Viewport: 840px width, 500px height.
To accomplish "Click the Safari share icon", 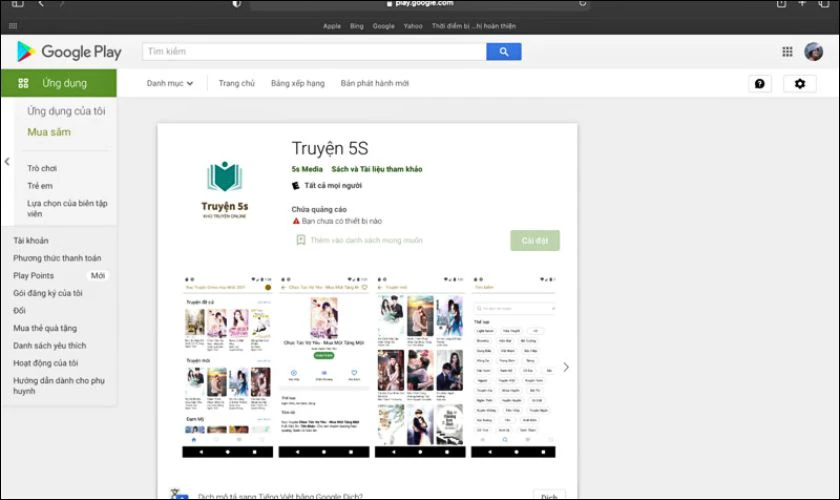I will pos(781,4).
